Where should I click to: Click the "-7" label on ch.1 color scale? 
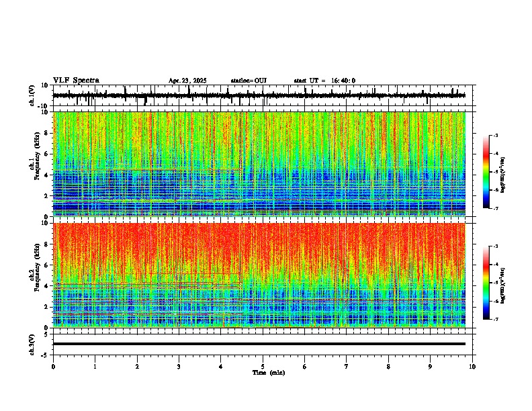coord(496,208)
